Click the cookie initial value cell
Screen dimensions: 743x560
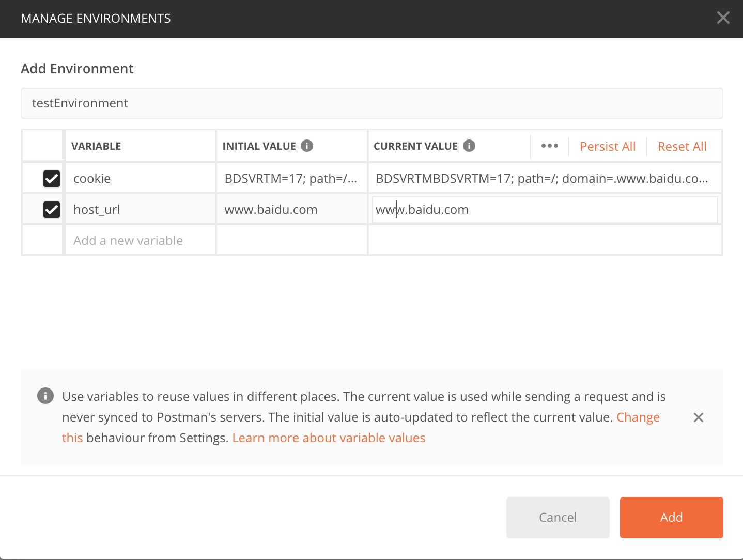(x=292, y=179)
